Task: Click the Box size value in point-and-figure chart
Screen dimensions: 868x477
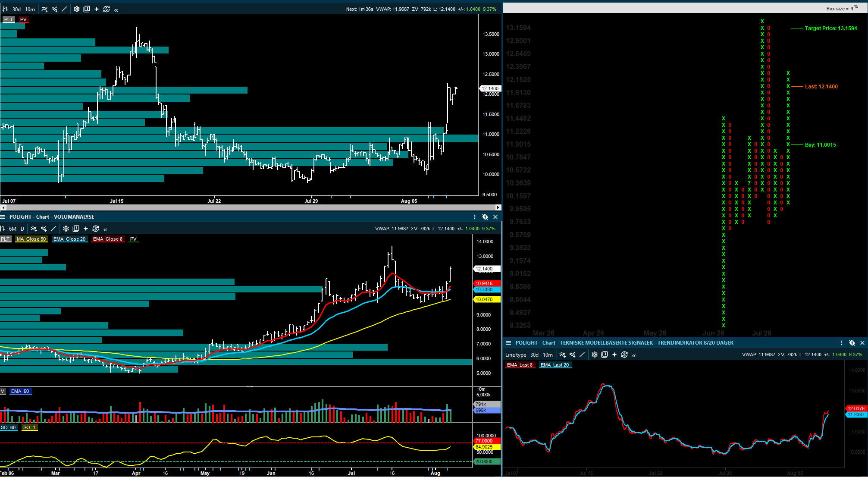Action: pos(852,9)
